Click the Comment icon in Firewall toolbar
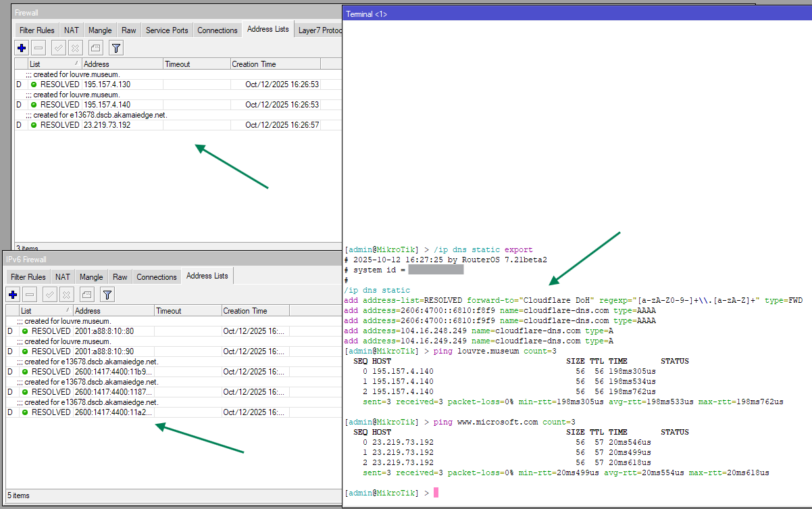Image resolution: width=812 pixels, height=509 pixels. 95,48
